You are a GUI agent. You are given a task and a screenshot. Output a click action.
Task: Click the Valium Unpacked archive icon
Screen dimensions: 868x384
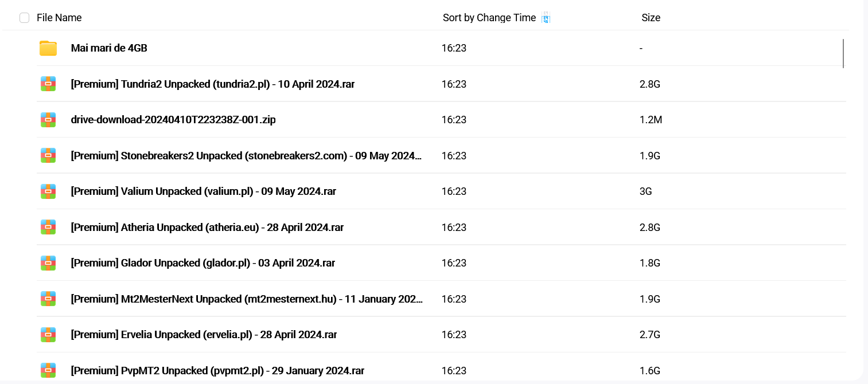[48, 191]
